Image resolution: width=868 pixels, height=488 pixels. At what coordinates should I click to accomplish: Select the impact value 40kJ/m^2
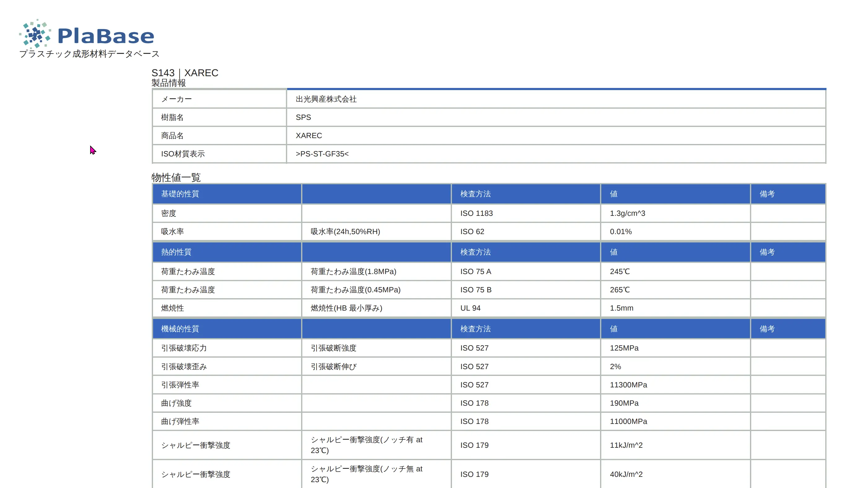point(626,474)
